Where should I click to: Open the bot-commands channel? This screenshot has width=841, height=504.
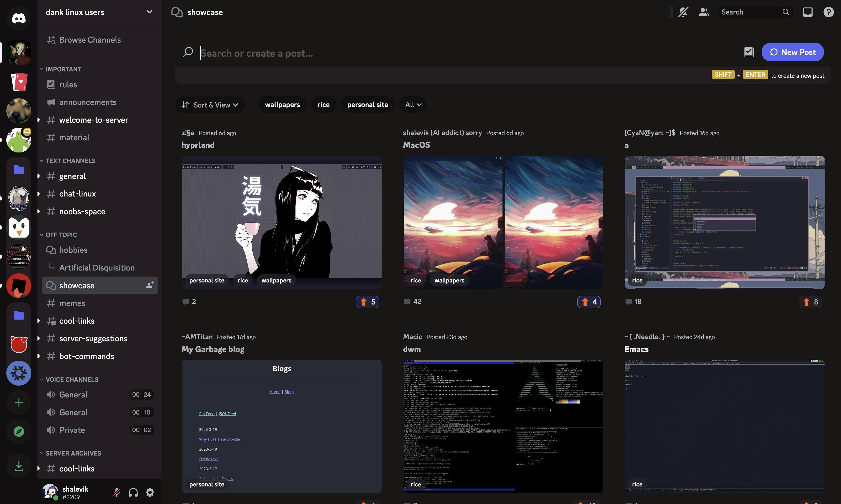point(100,356)
